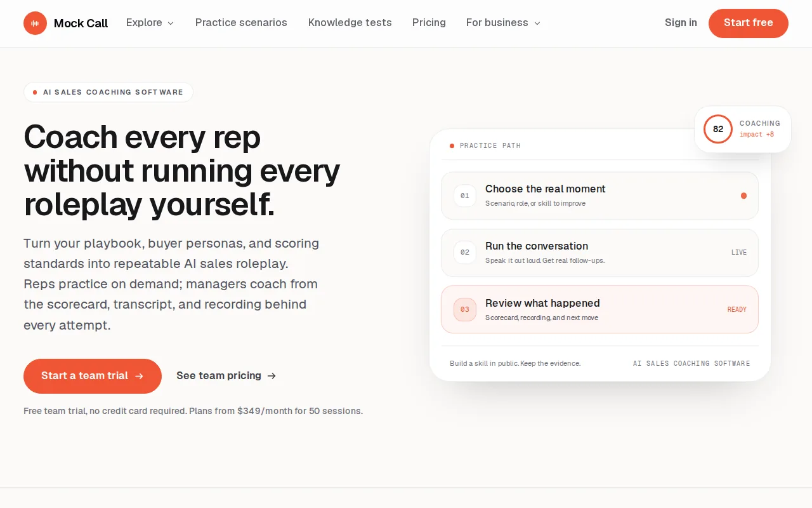Viewport: 812px width, 508px height.
Task: Click the PRACTICE PATH header label
Action: coord(490,146)
